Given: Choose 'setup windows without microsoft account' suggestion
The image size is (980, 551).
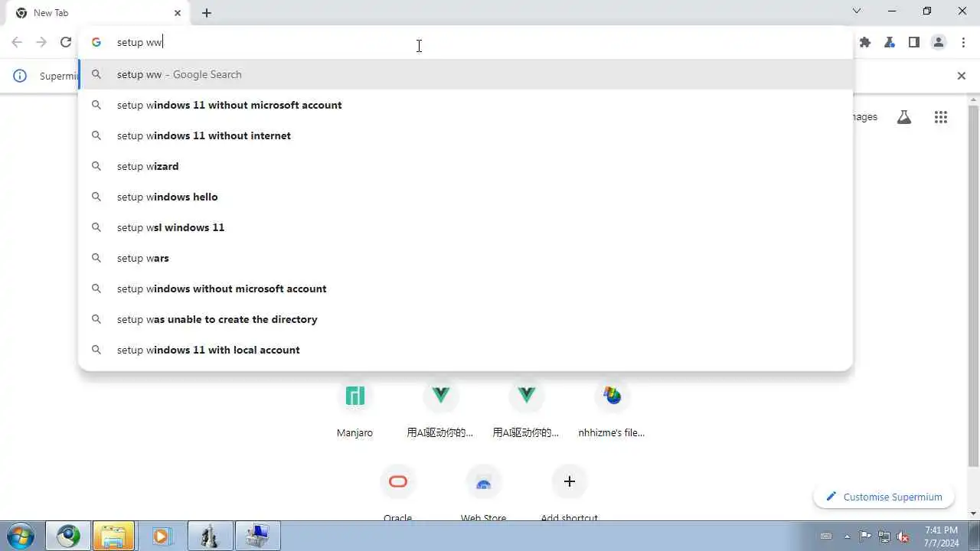Looking at the screenshot, I should click(x=465, y=289).
